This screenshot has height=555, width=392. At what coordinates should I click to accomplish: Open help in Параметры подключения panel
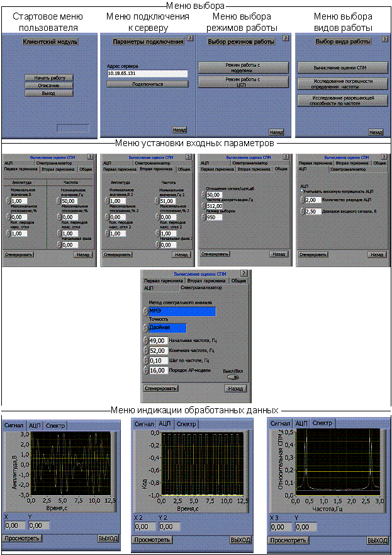190,38
